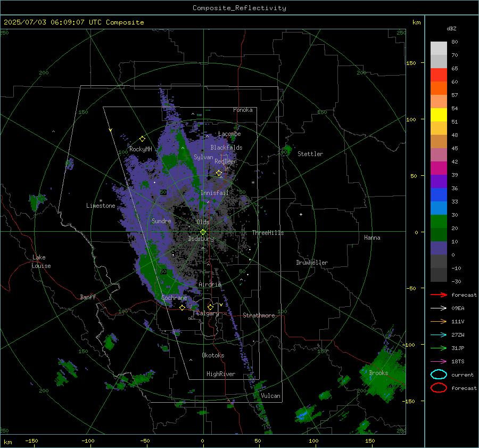The image size is (479, 448).
Task: Click the Lake Louise label
Action: pyautogui.click(x=41, y=262)
